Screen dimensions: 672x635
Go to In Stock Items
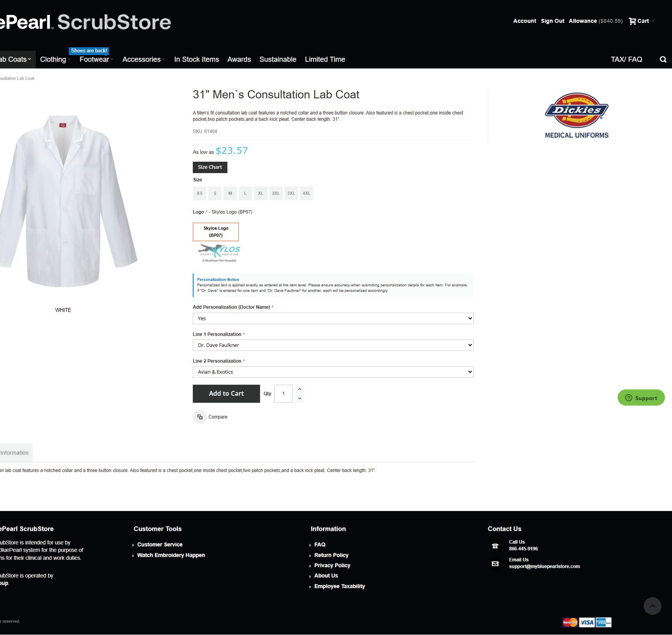pyautogui.click(x=196, y=59)
